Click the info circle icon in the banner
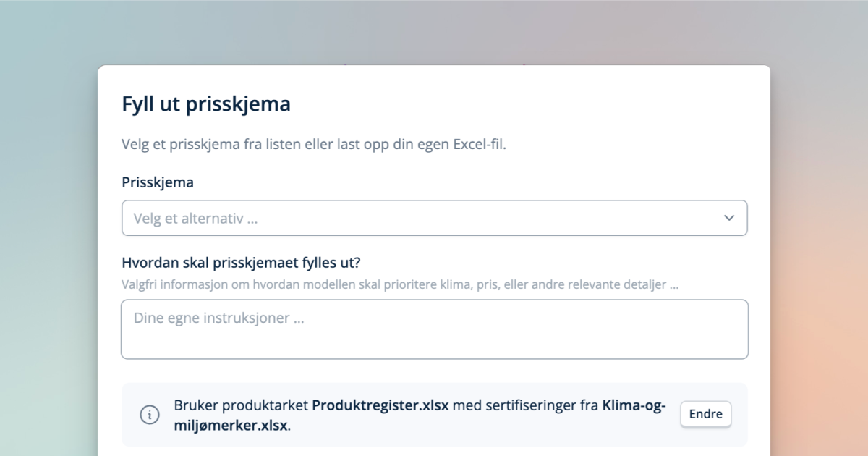This screenshot has width=868, height=456. [x=150, y=415]
